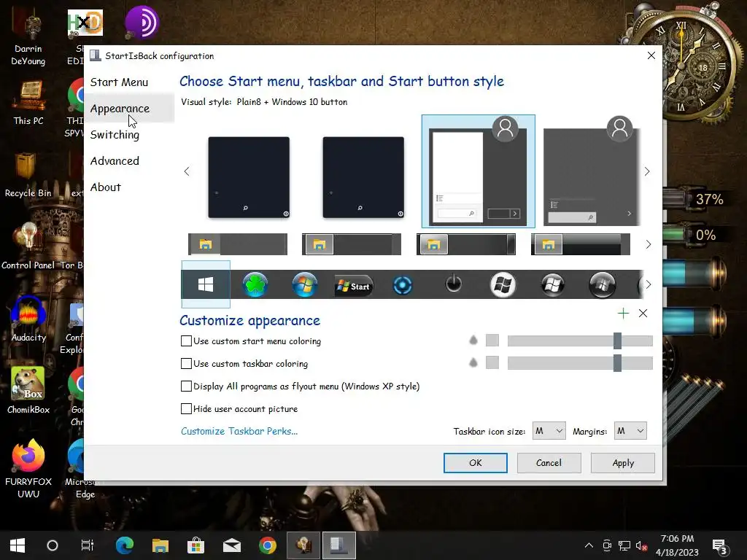Screen dimensions: 747x560
Task: Choose the blue circular target start button
Action: pos(403,286)
